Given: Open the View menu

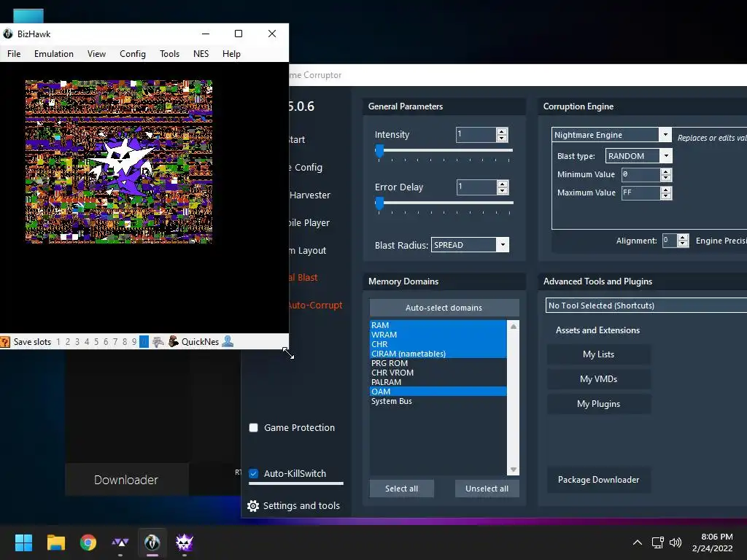Looking at the screenshot, I should coord(96,54).
